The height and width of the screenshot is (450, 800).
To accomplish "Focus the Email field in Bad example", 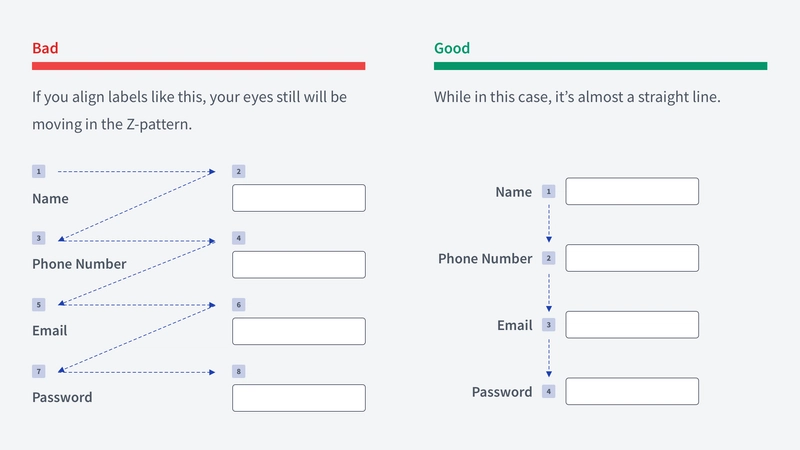I will click(x=299, y=331).
